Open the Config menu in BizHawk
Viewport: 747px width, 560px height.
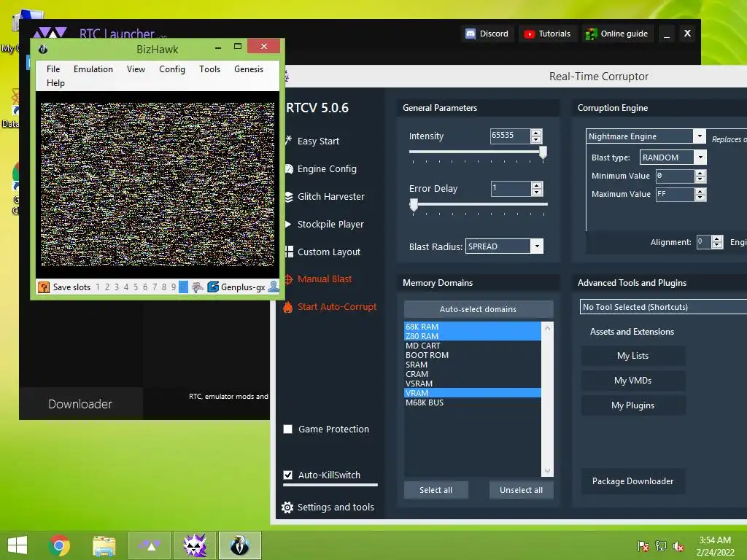pyautogui.click(x=172, y=69)
